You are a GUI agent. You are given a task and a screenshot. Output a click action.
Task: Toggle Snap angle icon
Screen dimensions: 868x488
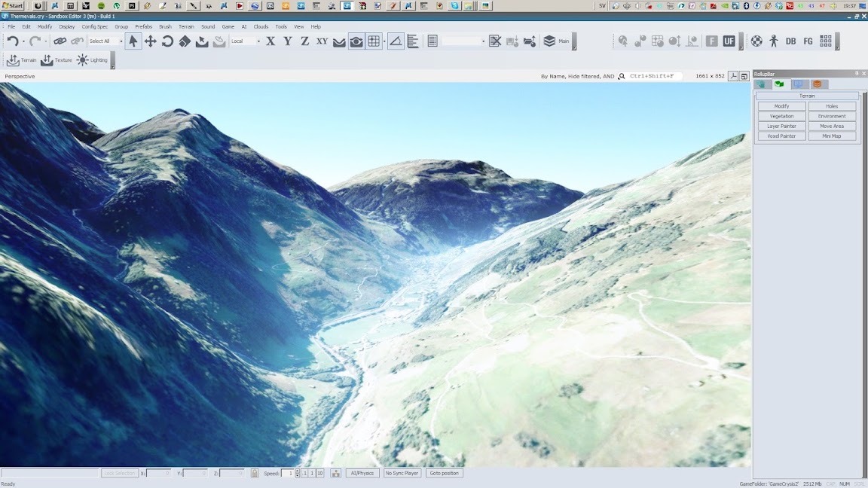coord(396,41)
